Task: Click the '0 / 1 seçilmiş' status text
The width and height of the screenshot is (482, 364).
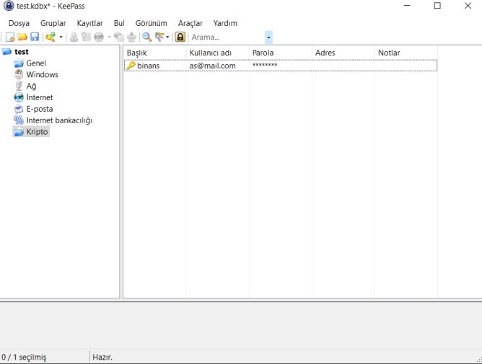Action: tap(24, 357)
